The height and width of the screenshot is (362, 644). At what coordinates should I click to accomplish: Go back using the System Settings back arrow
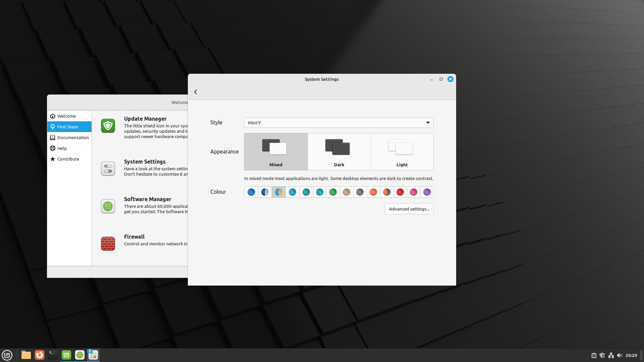(196, 92)
